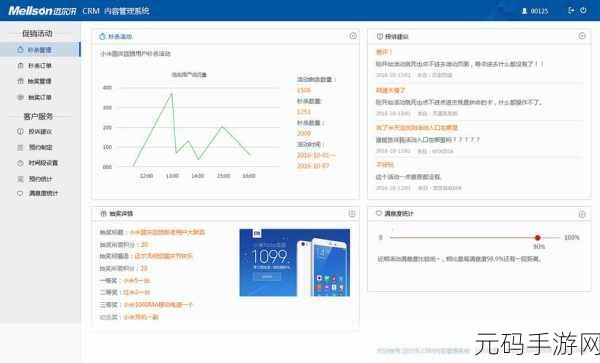Click the user avatar icon beside 00125

click(x=524, y=11)
